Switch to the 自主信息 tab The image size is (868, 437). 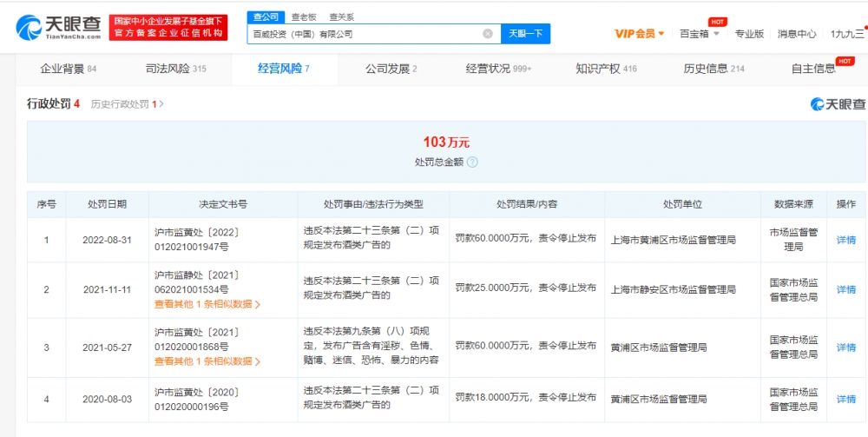814,70
